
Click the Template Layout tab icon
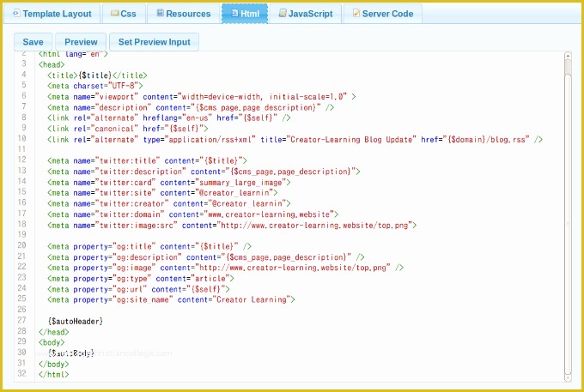15,15
